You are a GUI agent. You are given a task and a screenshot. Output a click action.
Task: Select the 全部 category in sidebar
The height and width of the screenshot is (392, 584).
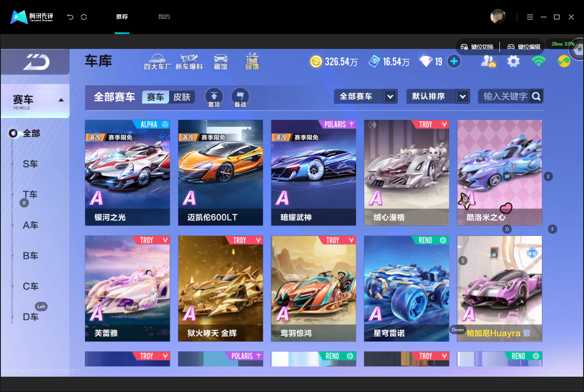coord(31,134)
